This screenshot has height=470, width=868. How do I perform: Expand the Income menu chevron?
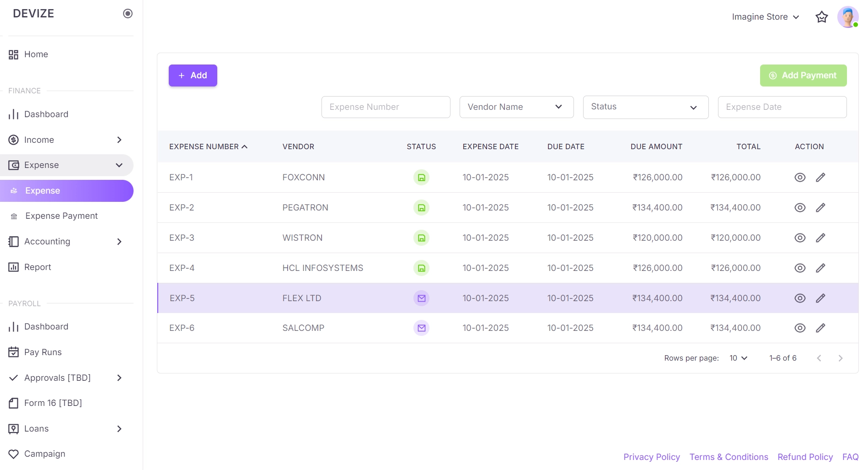pyautogui.click(x=119, y=140)
